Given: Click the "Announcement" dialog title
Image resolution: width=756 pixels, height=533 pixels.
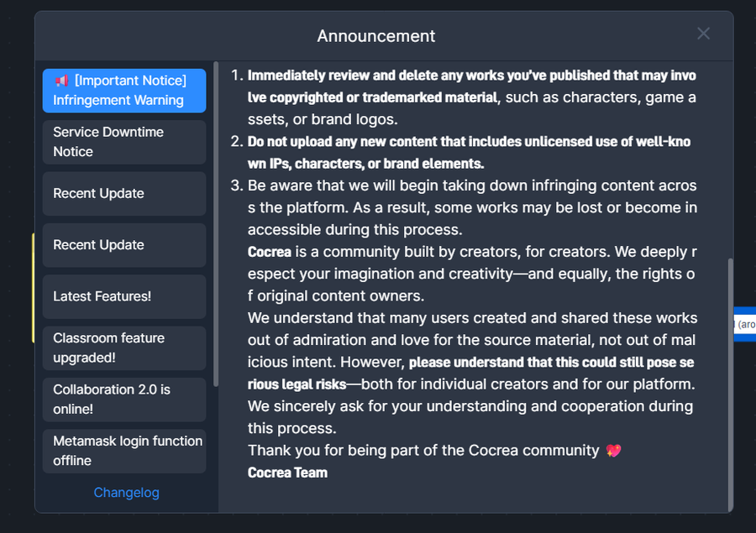Looking at the screenshot, I should coord(376,36).
